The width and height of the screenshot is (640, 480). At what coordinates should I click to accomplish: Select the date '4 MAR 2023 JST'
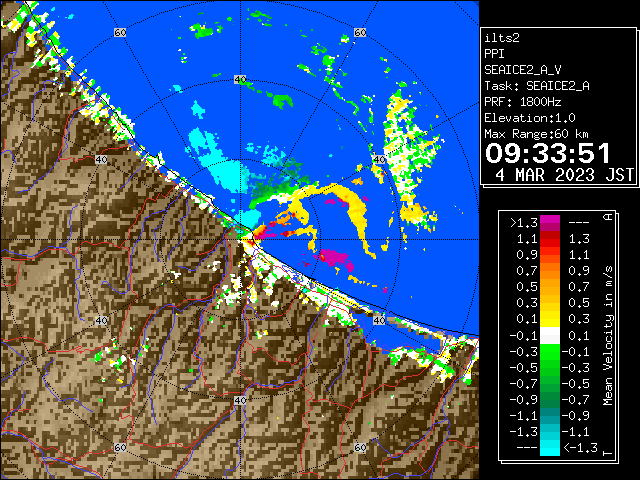tap(564, 175)
